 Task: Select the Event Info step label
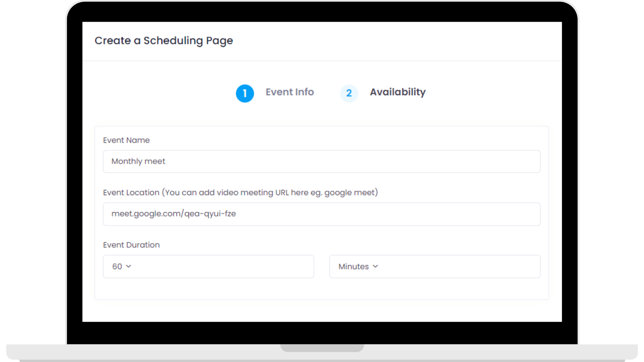point(289,92)
